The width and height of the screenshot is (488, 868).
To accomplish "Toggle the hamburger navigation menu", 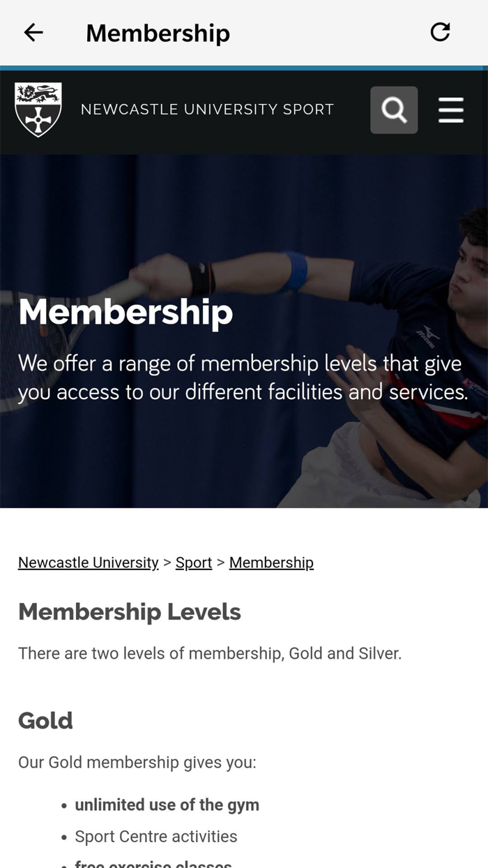I will point(451,110).
